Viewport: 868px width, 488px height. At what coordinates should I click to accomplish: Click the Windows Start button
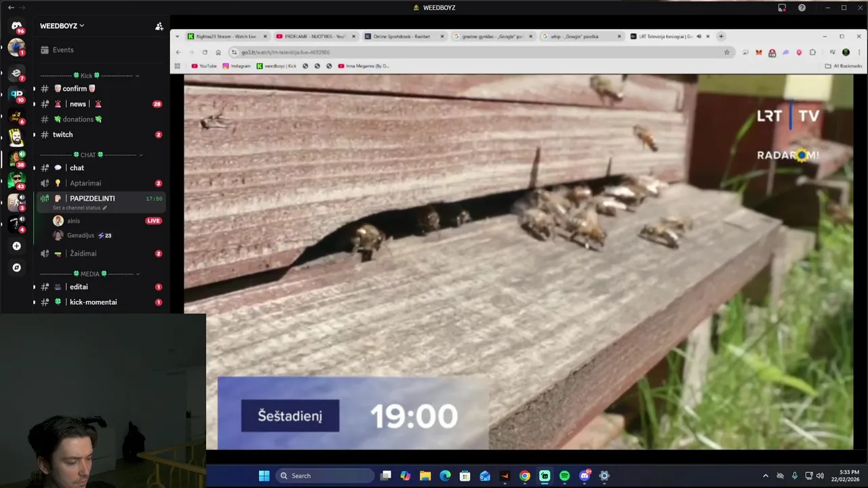(264, 476)
